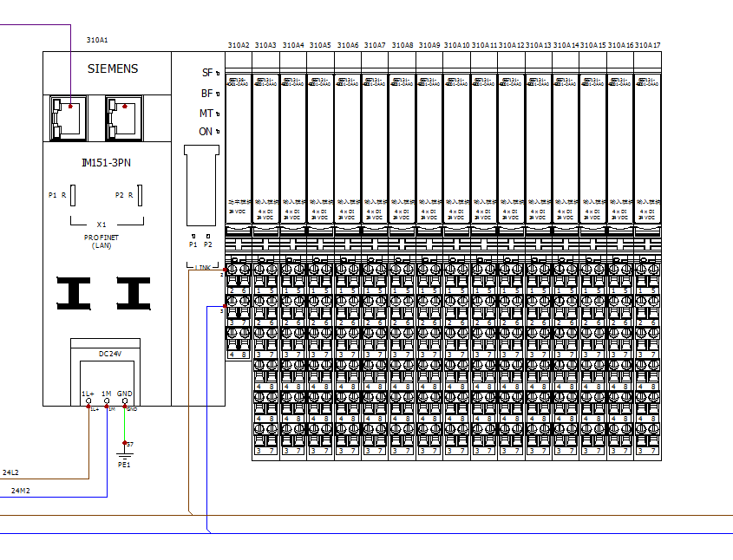Select the brown wire connection point at terminal 2
Image resolution: width=733 pixels, height=560 pixels.
click(x=226, y=270)
